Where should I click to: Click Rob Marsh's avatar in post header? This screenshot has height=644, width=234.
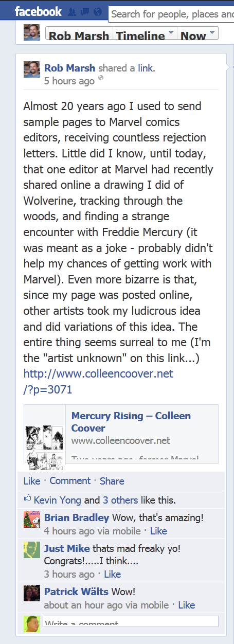[x=32, y=69]
